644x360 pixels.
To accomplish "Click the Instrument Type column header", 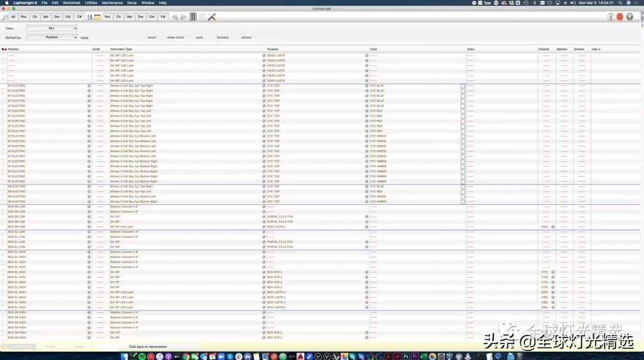I will tap(121, 49).
